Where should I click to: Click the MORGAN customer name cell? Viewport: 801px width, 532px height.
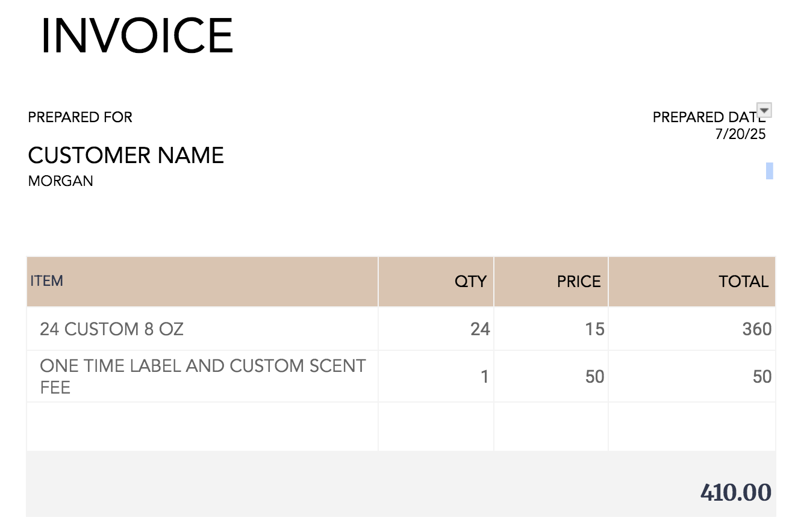click(61, 181)
